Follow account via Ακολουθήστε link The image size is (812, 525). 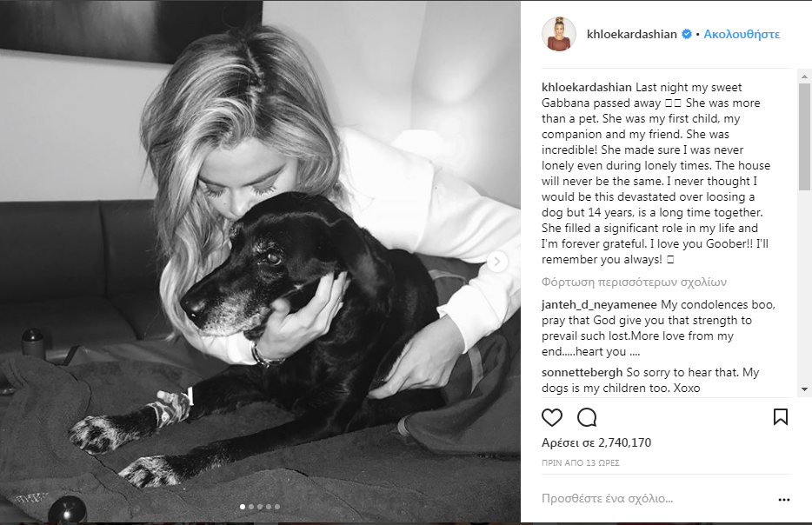[x=742, y=34]
